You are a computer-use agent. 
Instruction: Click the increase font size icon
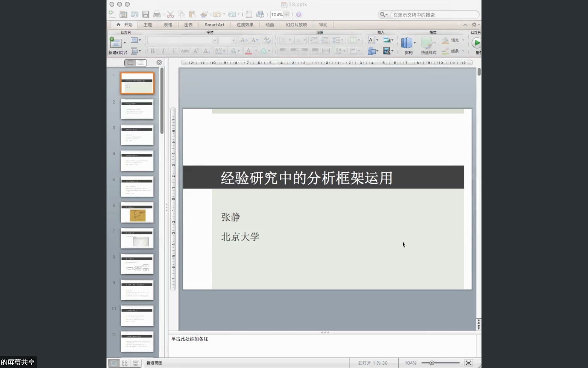(244, 40)
